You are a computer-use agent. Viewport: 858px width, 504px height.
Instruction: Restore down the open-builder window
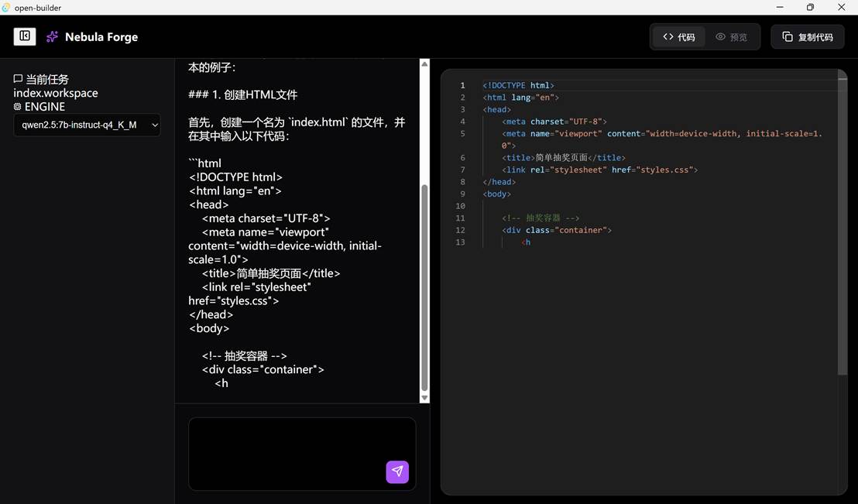[x=811, y=7]
